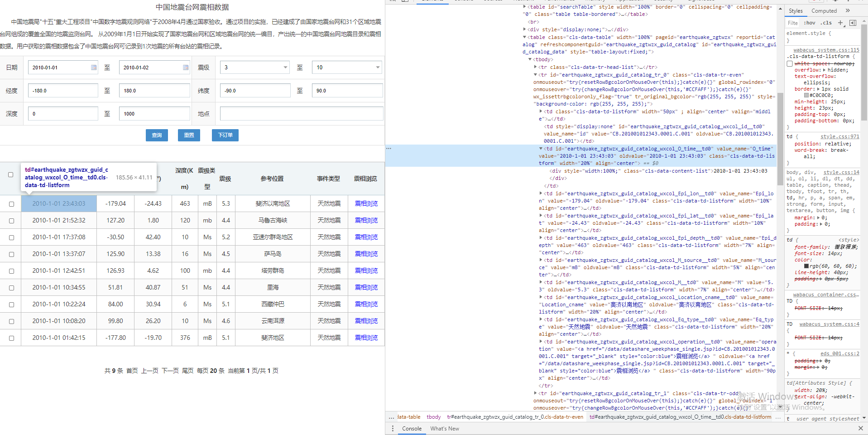Click the right breadcrumb overflow ellipsis

point(778,417)
